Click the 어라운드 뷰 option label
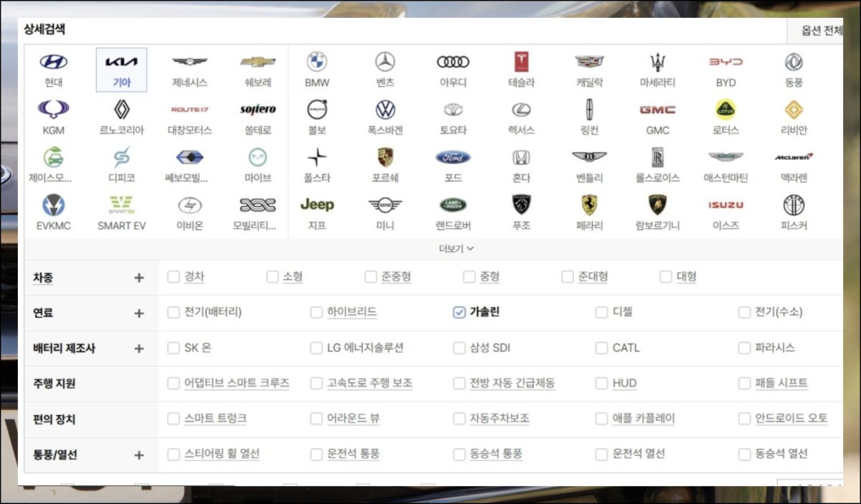Image resolution: width=861 pixels, height=504 pixels. [x=354, y=419]
